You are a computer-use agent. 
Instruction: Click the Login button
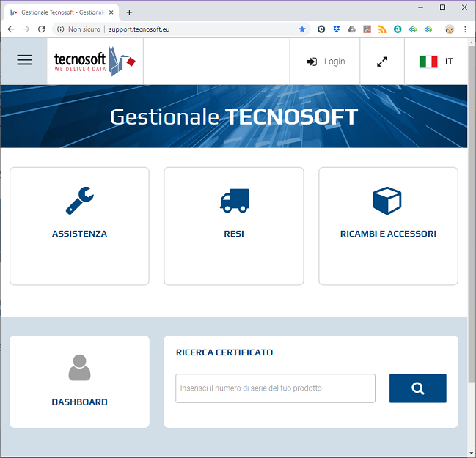326,62
